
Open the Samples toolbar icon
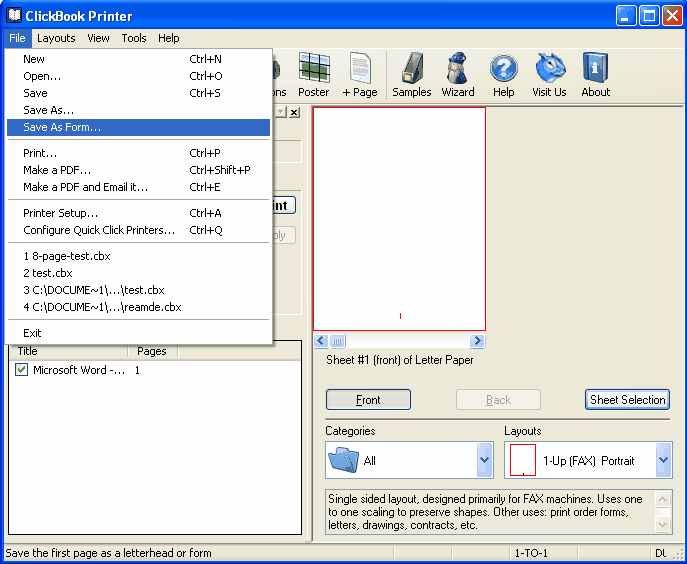[x=412, y=74]
